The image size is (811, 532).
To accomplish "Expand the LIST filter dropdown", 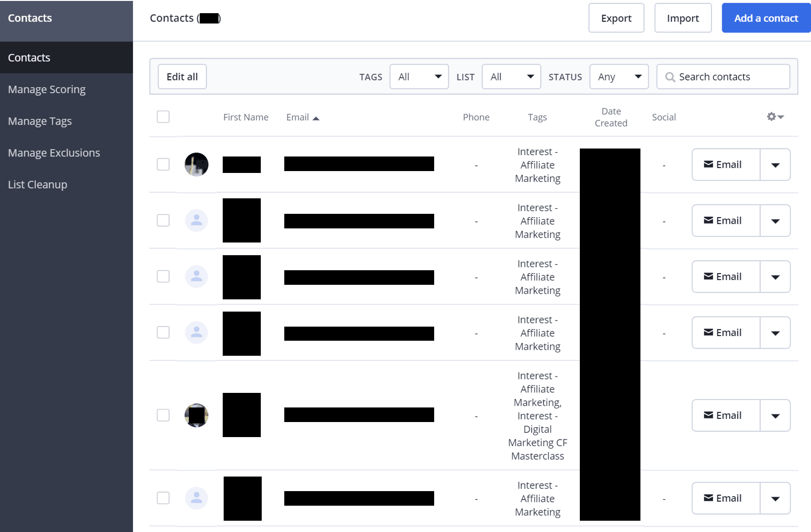I will click(511, 77).
